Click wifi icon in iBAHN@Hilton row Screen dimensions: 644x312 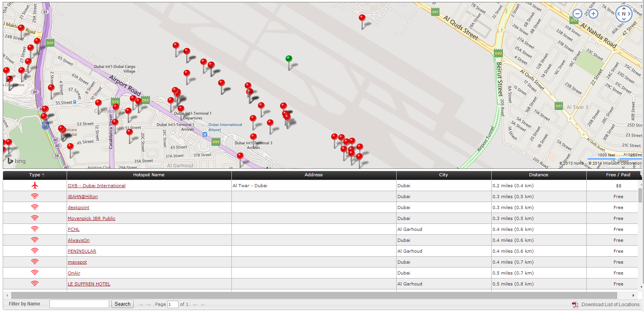pyautogui.click(x=35, y=196)
